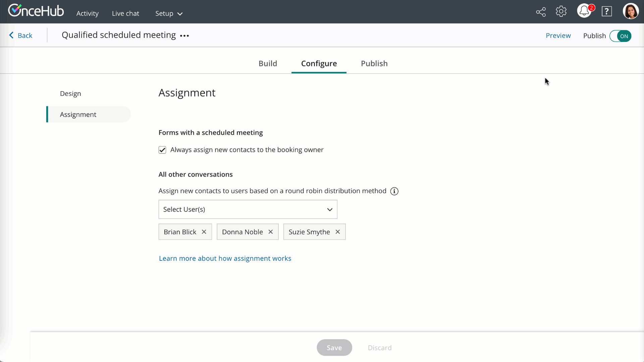The image size is (644, 362).
Task: Click the help question mark icon
Action: (x=606, y=12)
